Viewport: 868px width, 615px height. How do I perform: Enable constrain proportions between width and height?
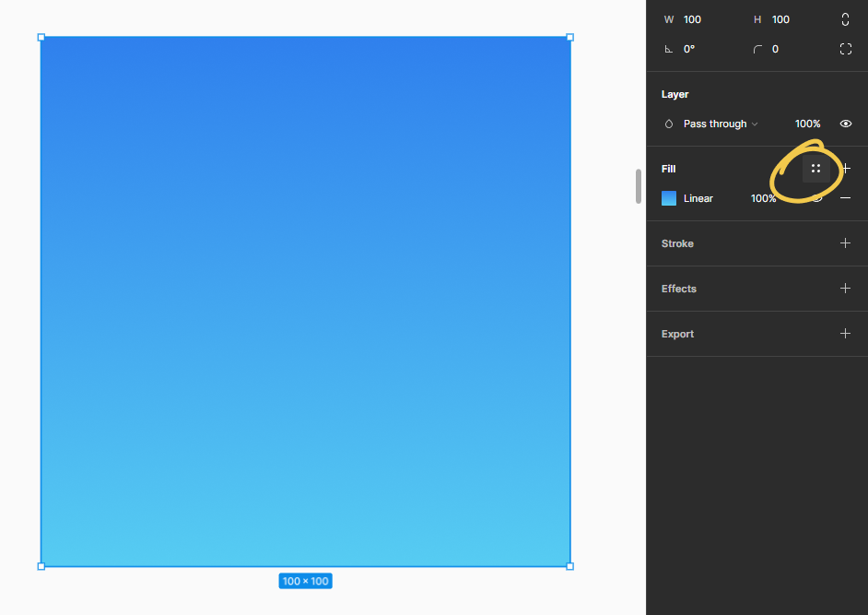(845, 19)
